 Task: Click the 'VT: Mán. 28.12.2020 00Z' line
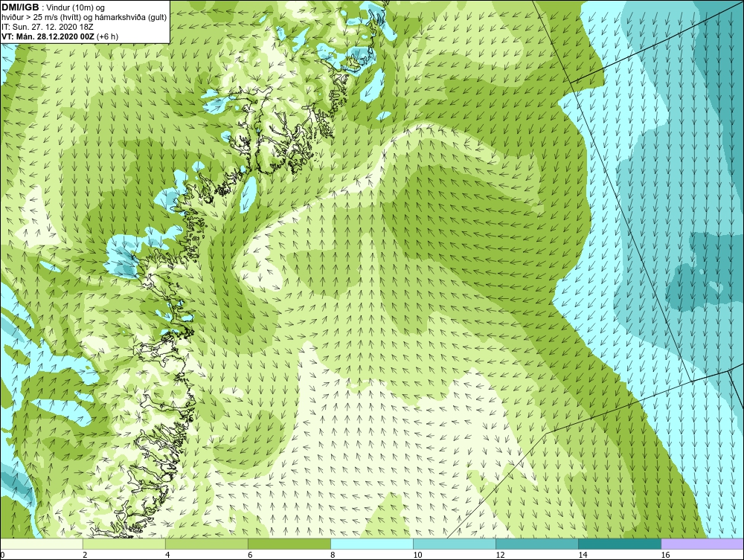tap(48, 36)
